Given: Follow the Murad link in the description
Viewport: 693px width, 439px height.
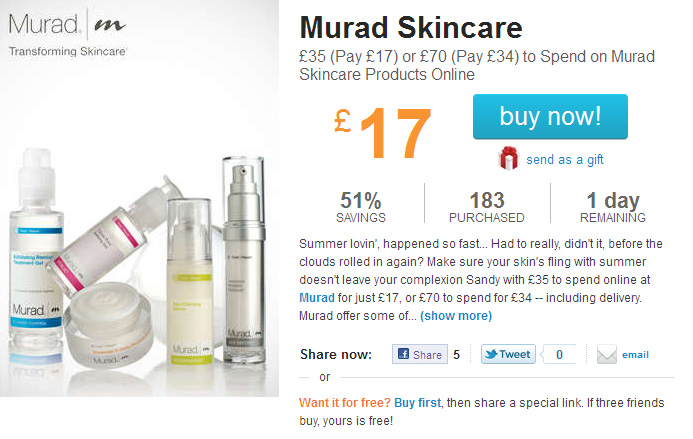Looking at the screenshot, I should click(x=316, y=298).
